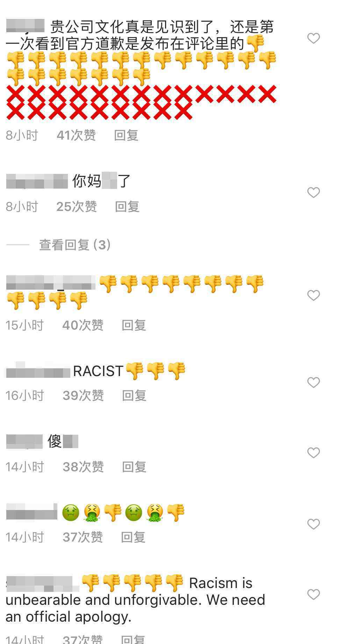Reply to the comment with 25次赞

tap(127, 207)
